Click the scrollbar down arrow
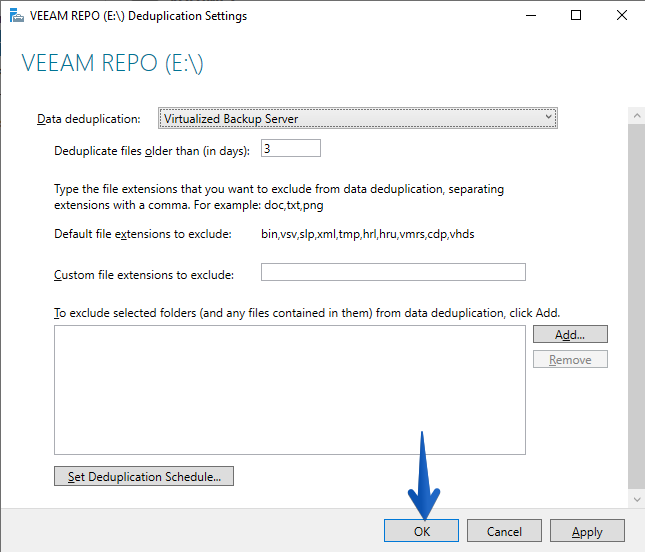645x552 pixels. click(637, 500)
